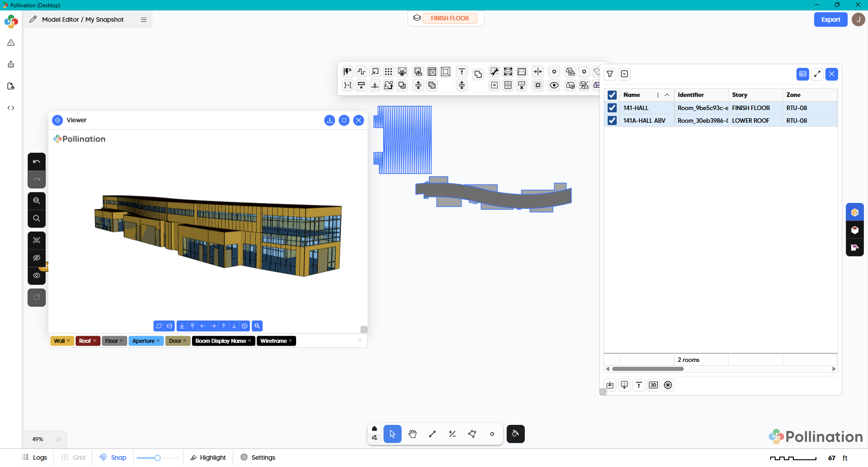Select the arrow pointer tool
Viewport: 868px width, 467px height.
[392, 434]
